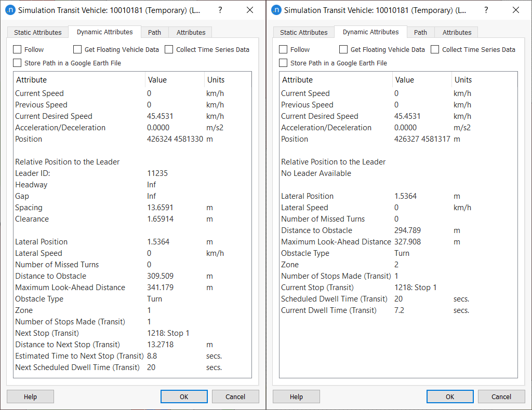Click the app icon in the left dialog's title bar
This screenshot has height=410, width=532.
(10, 10)
